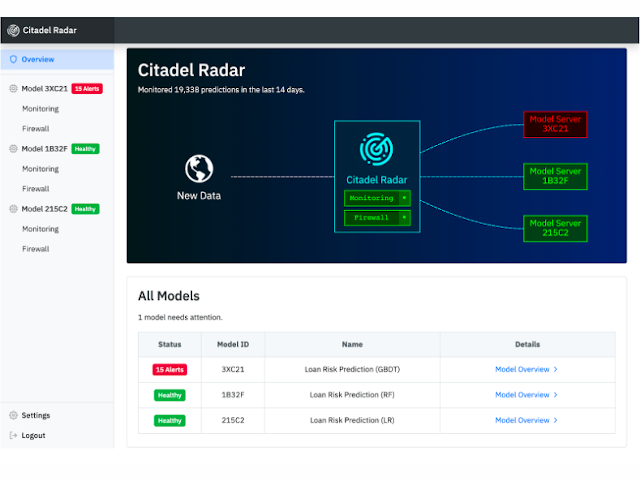This screenshot has height=480, width=640.
Task: Click the Status column header
Action: tap(170, 344)
